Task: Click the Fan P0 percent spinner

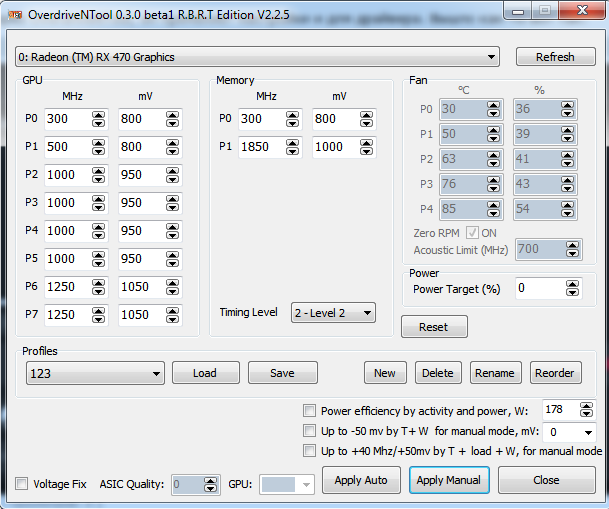Action: [567, 109]
